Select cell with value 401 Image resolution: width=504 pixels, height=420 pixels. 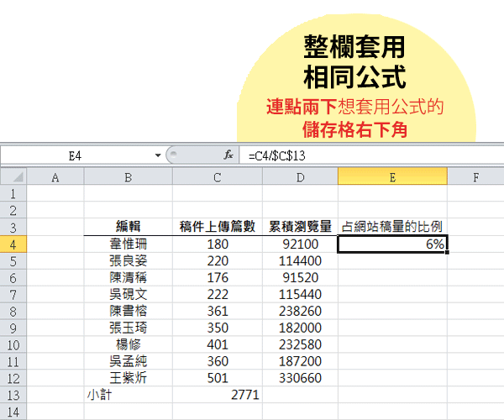click(x=218, y=344)
